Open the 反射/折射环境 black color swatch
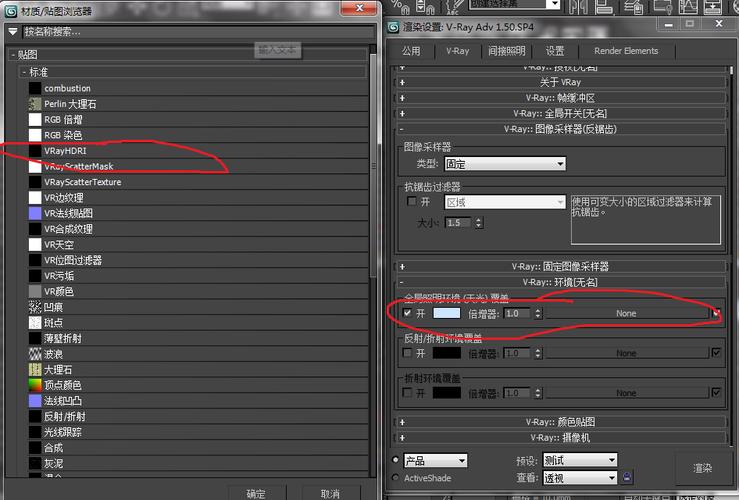Screen dimensions: 739x500 coord(446,352)
